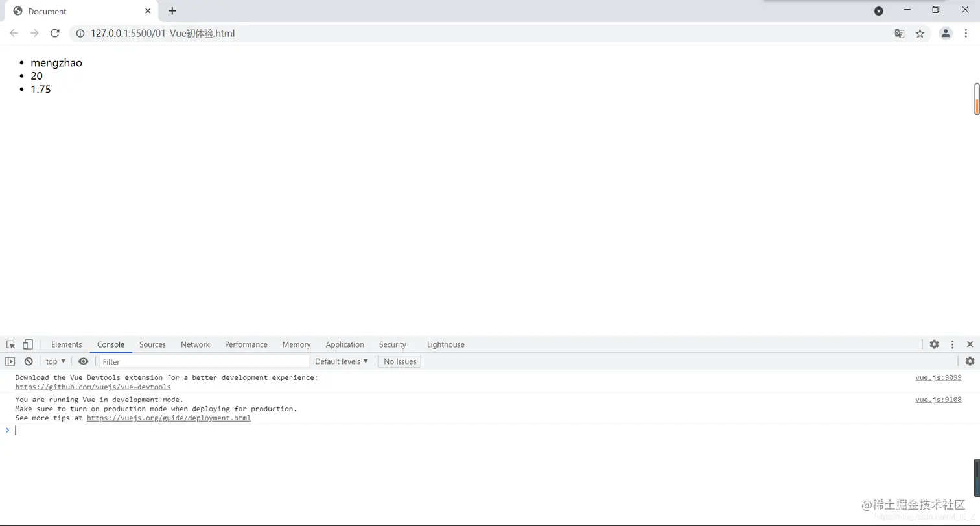Image resolution: width=980 pixels, height=526 pixels.
Task: Bookmark this page with the star
Action: pyautogui.click(x=920, y=33)
